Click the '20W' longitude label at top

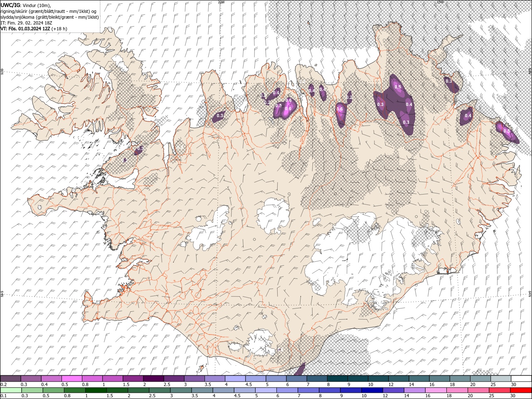[221, 2]
